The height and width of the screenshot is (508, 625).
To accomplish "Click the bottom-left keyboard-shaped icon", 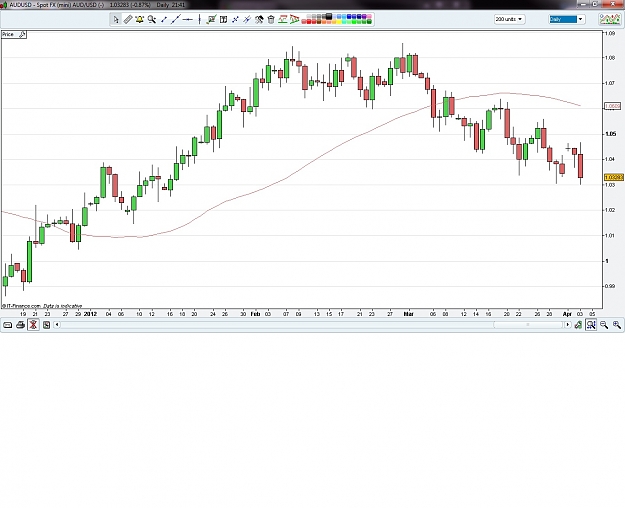I will (7, 325).
